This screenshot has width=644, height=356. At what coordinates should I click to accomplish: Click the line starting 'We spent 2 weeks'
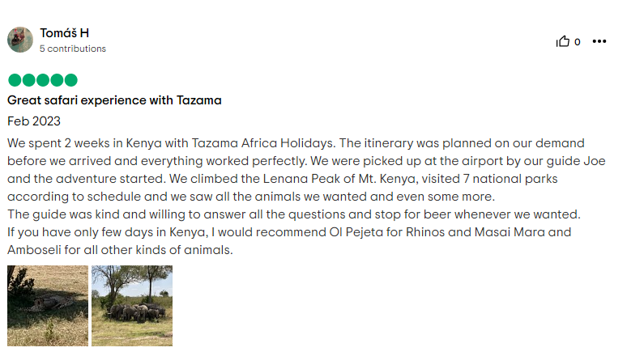tap(296, 143)
